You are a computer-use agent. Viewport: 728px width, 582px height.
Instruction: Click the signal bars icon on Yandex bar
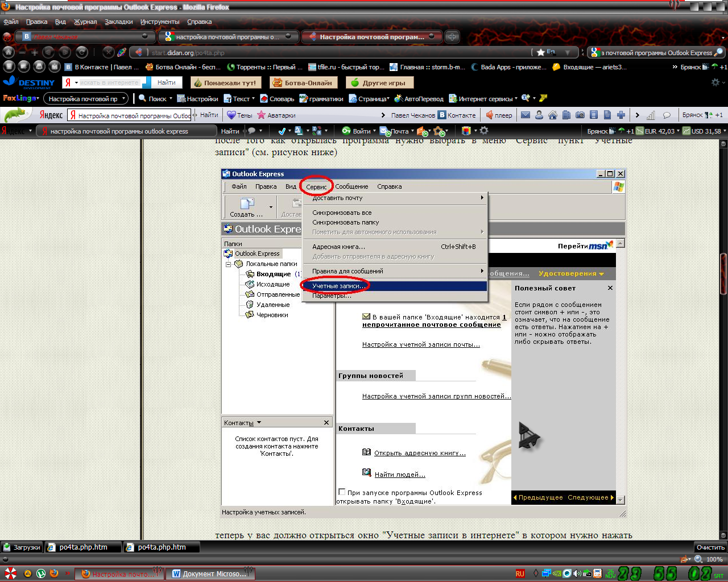point(651,115)
